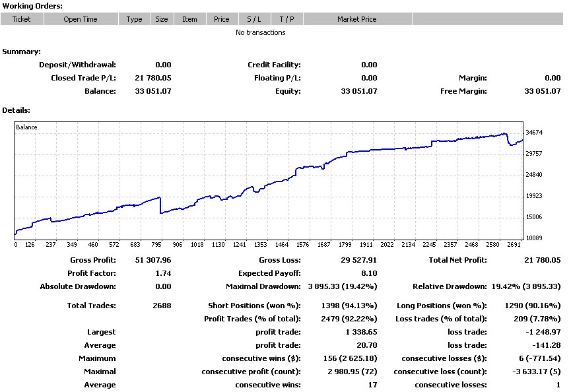Select average consecutive wins value 17
571x392 pixels.
coord(373,385)
